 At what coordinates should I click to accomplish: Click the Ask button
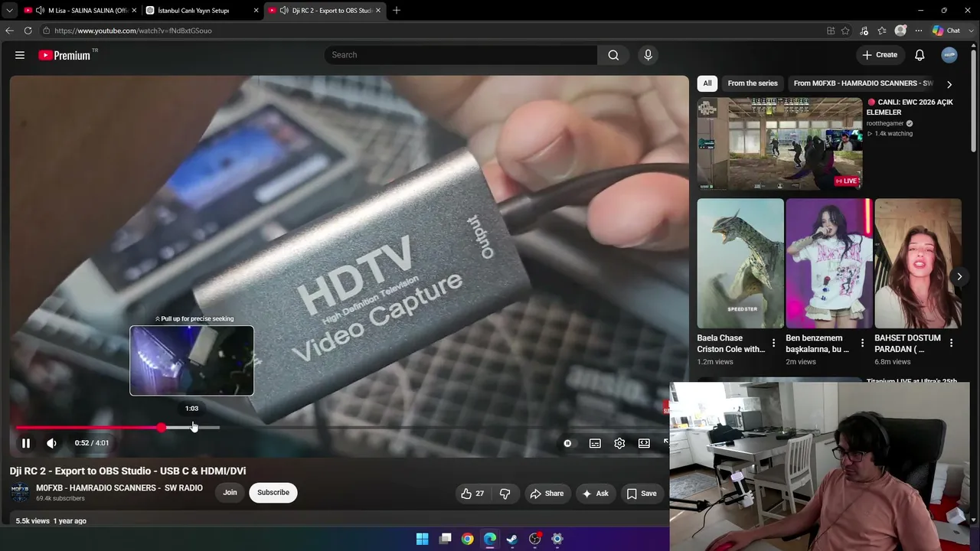pyautogui.click(x=596, y=494)
